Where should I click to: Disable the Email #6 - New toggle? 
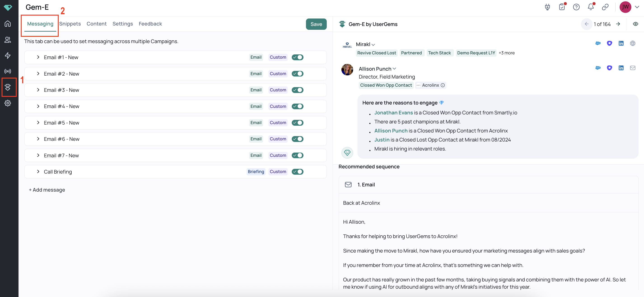(298, 139)
